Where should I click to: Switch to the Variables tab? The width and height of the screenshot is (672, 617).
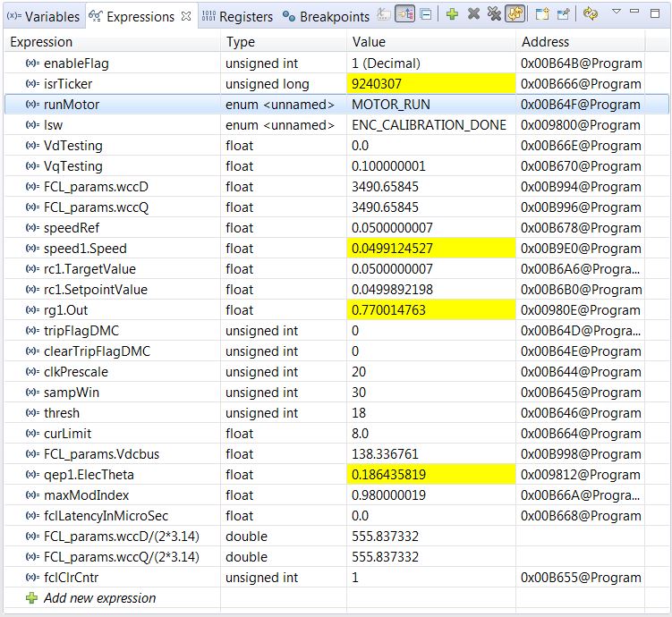pyautogui.click(x=43, y=16)
